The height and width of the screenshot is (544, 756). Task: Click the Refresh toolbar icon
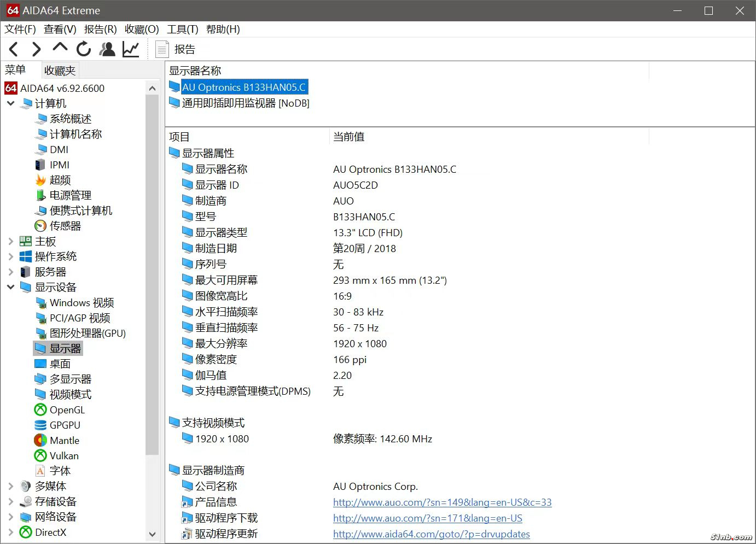coord(84,49)
